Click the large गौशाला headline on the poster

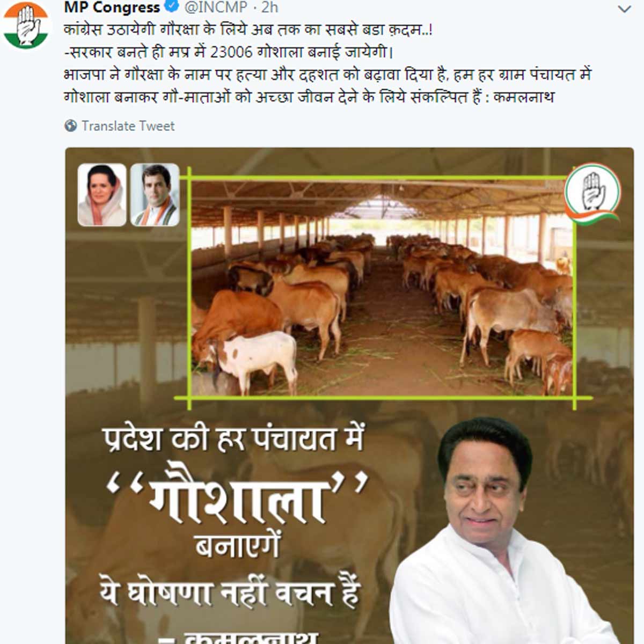(237, 497)
